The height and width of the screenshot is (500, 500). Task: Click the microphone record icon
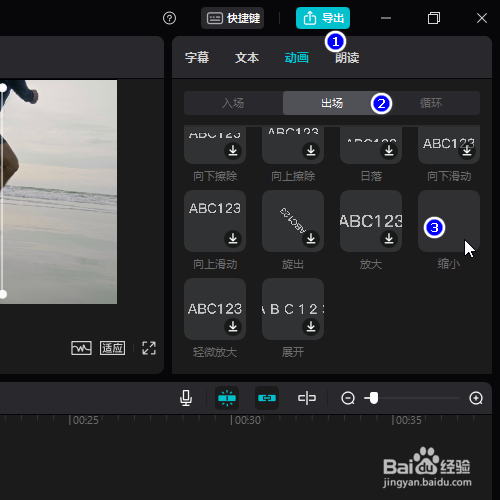point(186,398)
